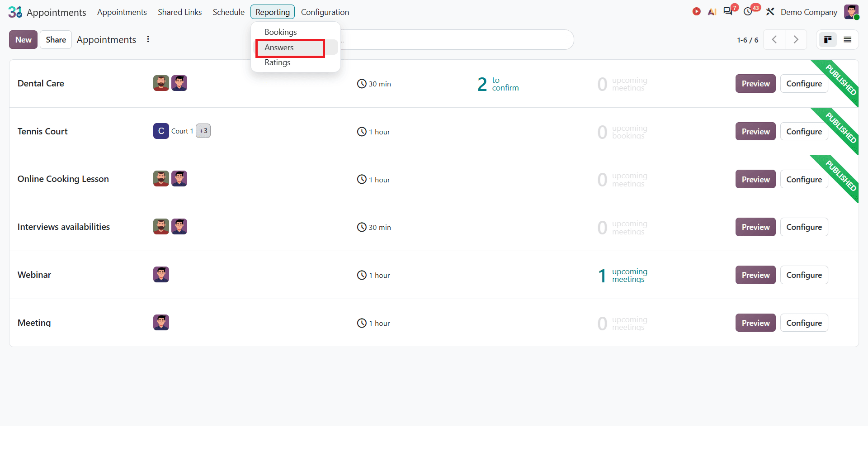
Task: Open the Shared Links menu
Action: click(x=180, y=12)
